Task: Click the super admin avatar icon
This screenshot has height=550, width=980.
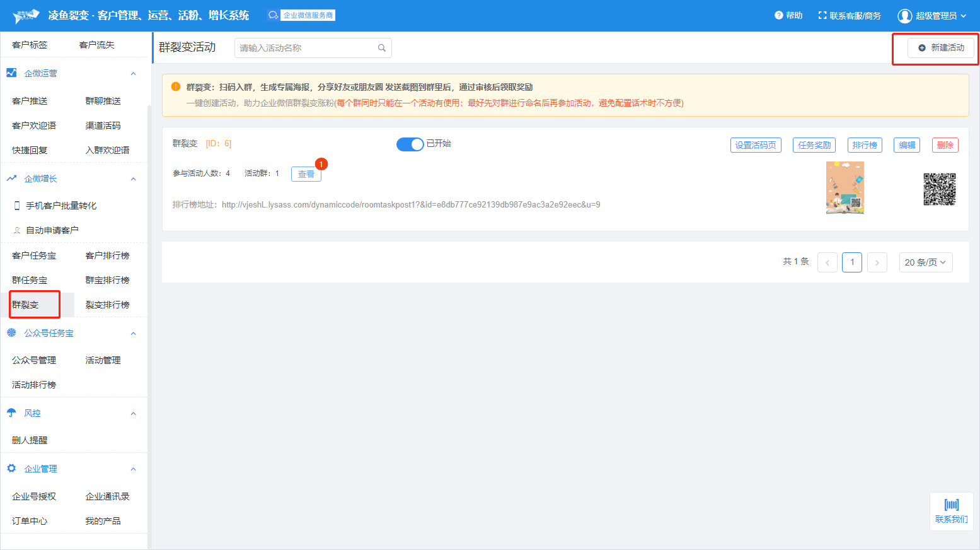Action: click(x=904, y=16)
